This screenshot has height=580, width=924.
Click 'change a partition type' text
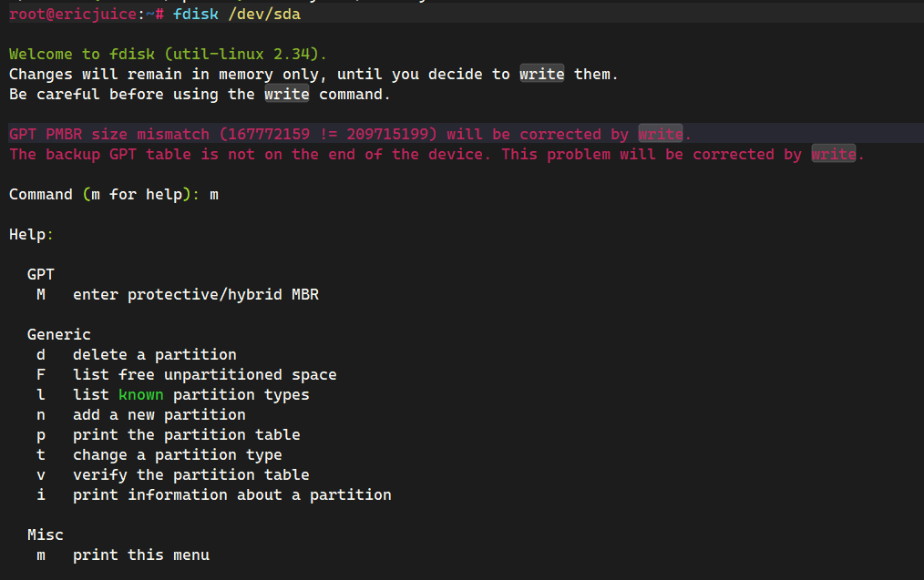click(x=177, y=454)
